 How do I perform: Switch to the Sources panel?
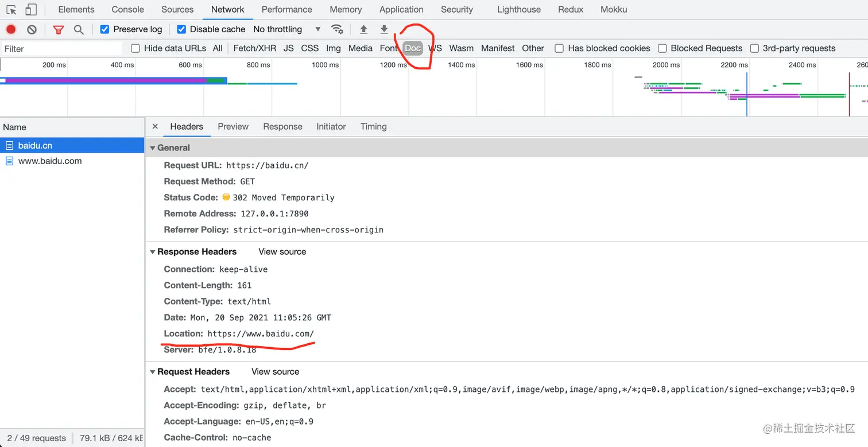point(177,10)
